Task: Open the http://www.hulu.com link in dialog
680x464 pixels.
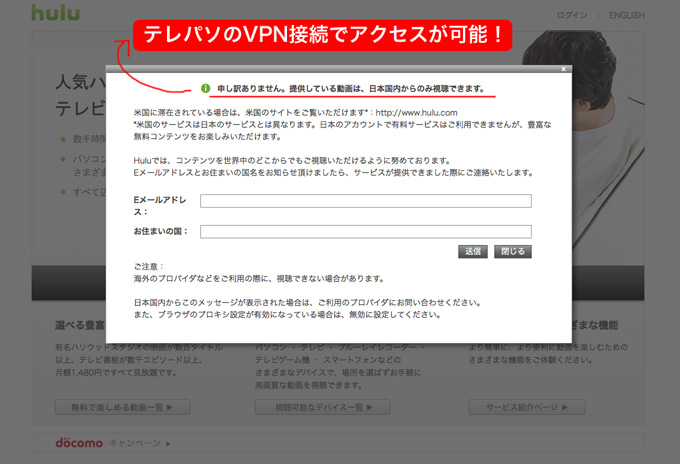Action: [x=416, y=113]
